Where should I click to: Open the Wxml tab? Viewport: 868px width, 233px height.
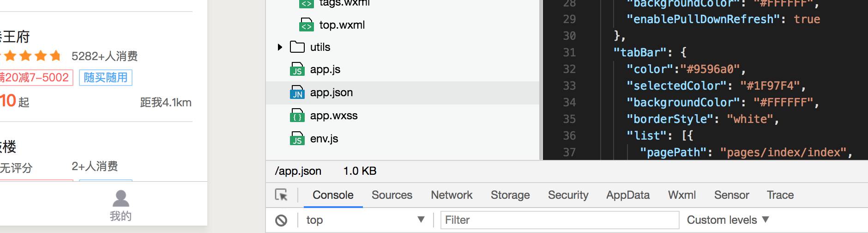point(681,195)
